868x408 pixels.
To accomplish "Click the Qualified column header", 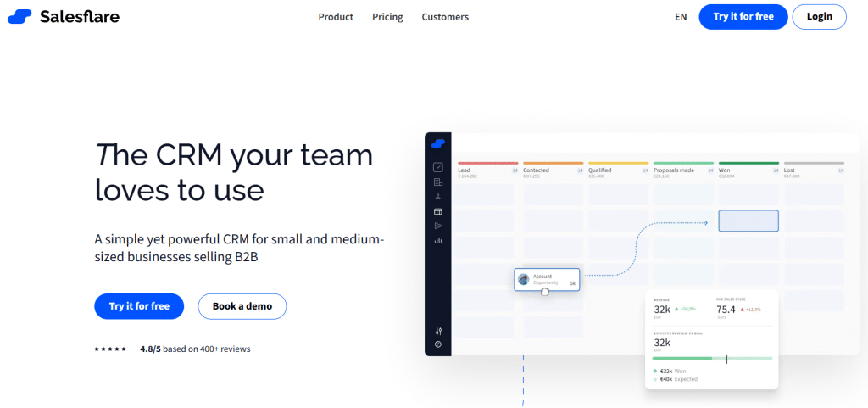I will [618, 170].
